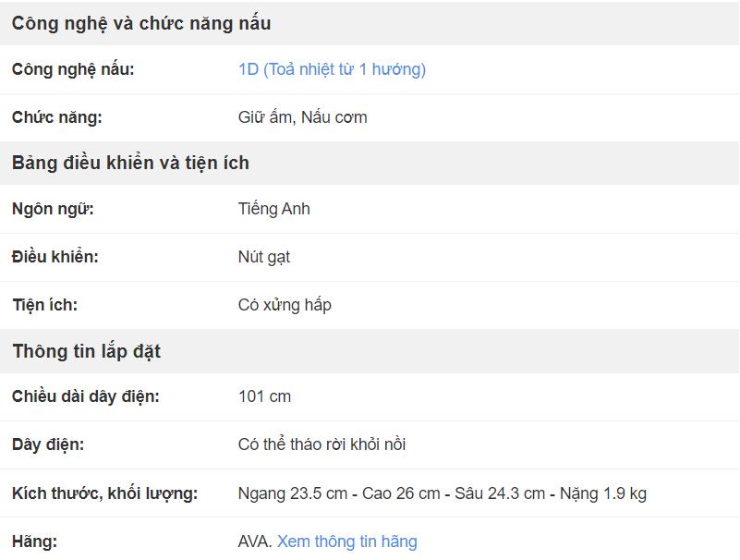Click the Tiện ích label
Image resolution: width=740 pixels, height=560 pixels.
45,305
